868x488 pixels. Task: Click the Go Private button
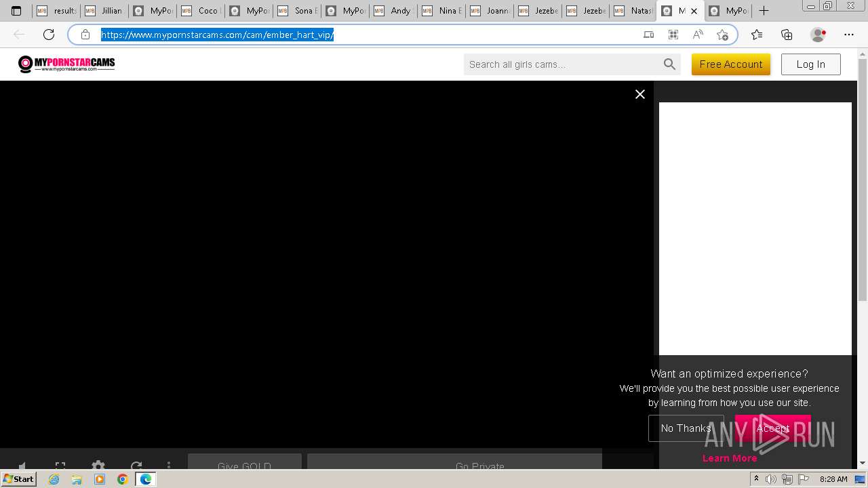(454, 463)
